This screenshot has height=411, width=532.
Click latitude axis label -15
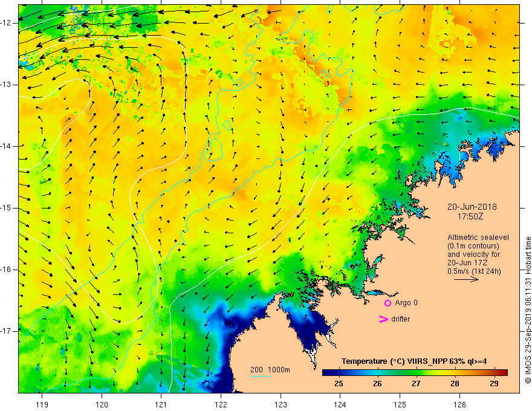(7, 208)
